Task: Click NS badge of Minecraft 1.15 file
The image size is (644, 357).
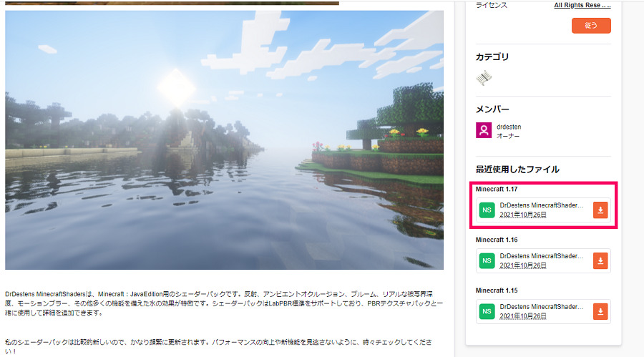Action: pyautogui.click(x=487, y=311)
